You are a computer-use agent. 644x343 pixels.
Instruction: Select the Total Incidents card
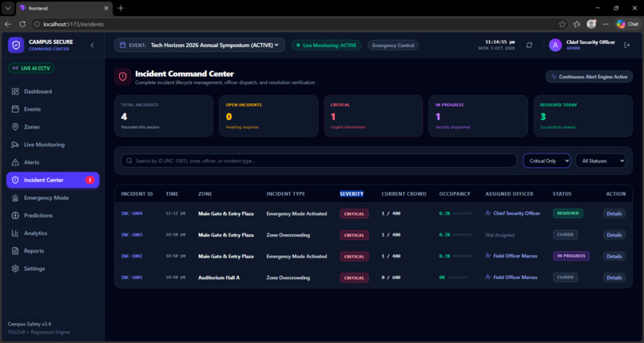164,116
